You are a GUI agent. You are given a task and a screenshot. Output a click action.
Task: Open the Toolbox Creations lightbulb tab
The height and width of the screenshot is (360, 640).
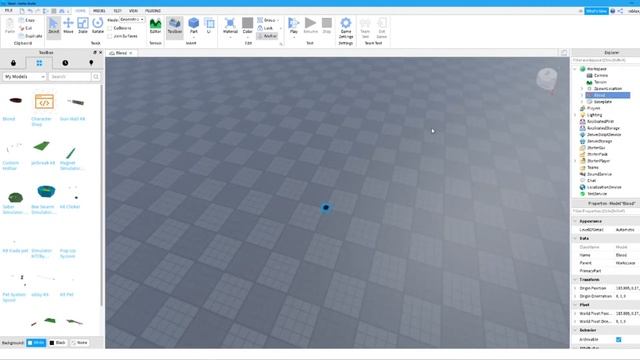tap(91, 63)
